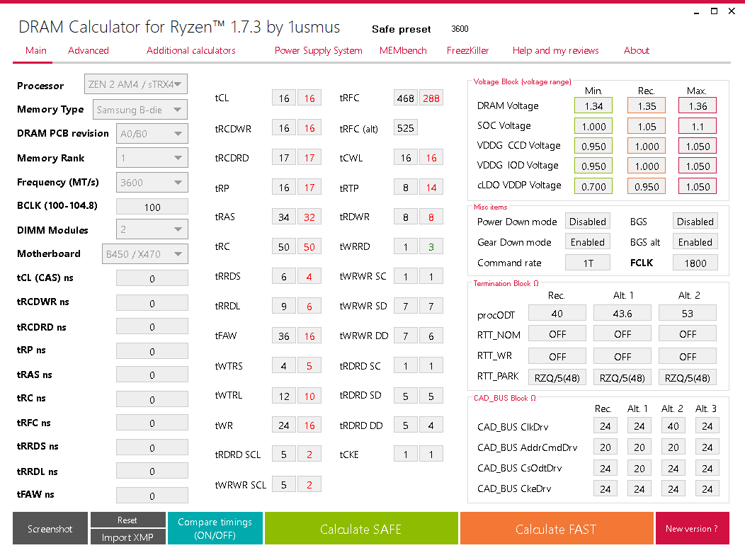This screenshot has width=745, height=560.
Task: Open the Memory Rank dropdown
Action: coord(152,158)
